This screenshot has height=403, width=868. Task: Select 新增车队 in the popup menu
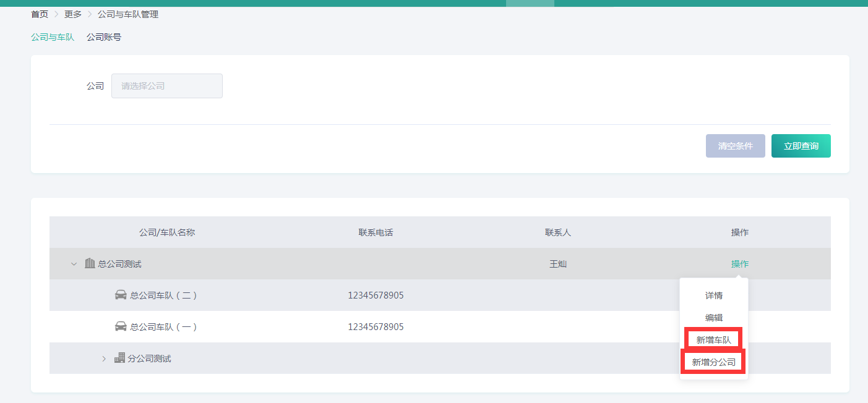713,340
